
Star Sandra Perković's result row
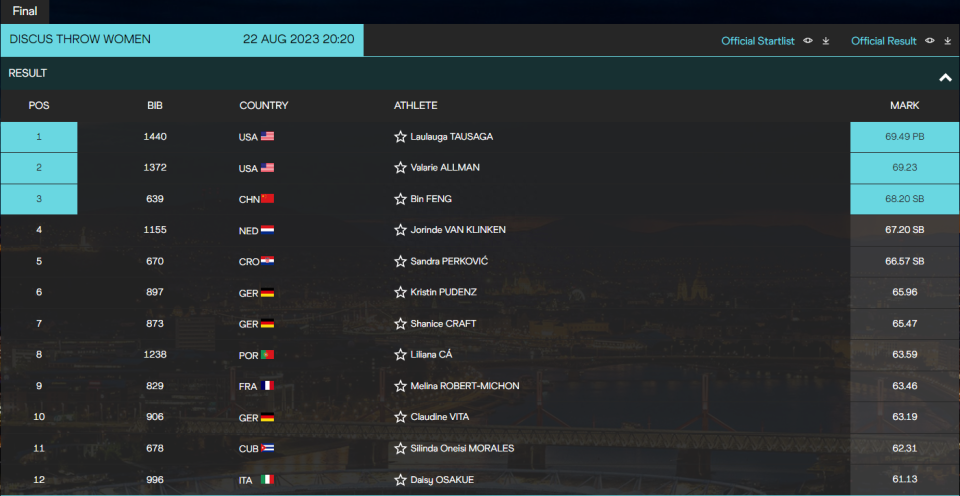pos(400,261)
